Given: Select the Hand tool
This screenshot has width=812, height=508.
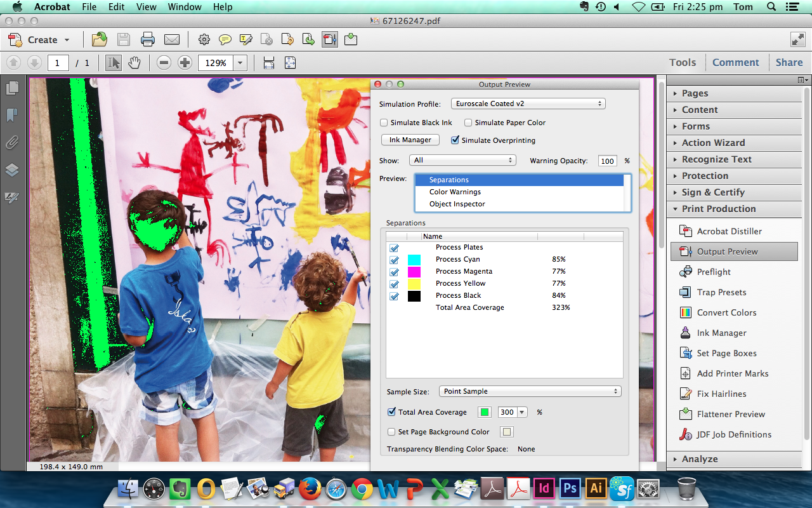Looking at the screenshot, I should (133, 62).
